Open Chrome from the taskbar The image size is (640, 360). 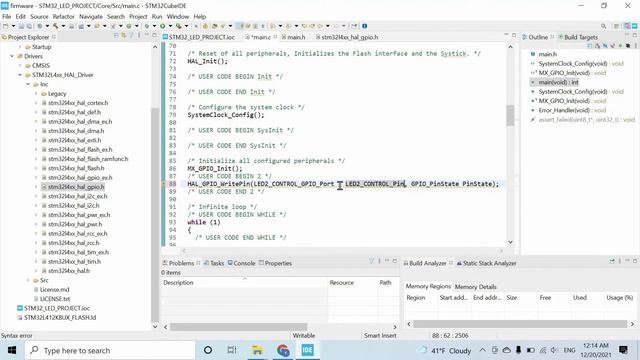click(282, 350)
